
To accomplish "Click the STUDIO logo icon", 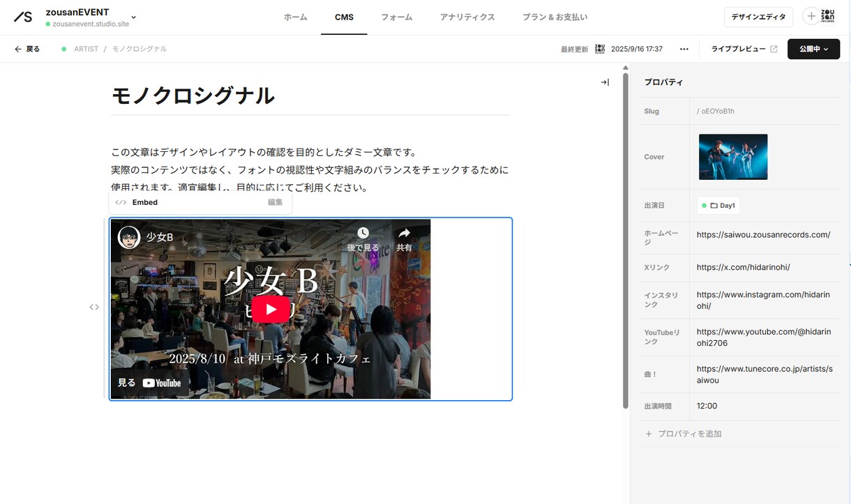I will (23, 17).
